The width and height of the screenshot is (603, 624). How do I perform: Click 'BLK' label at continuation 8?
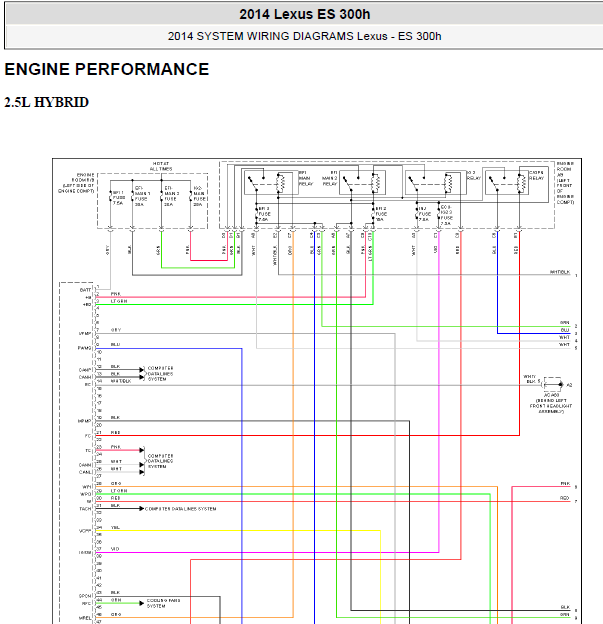coord(565,607)
